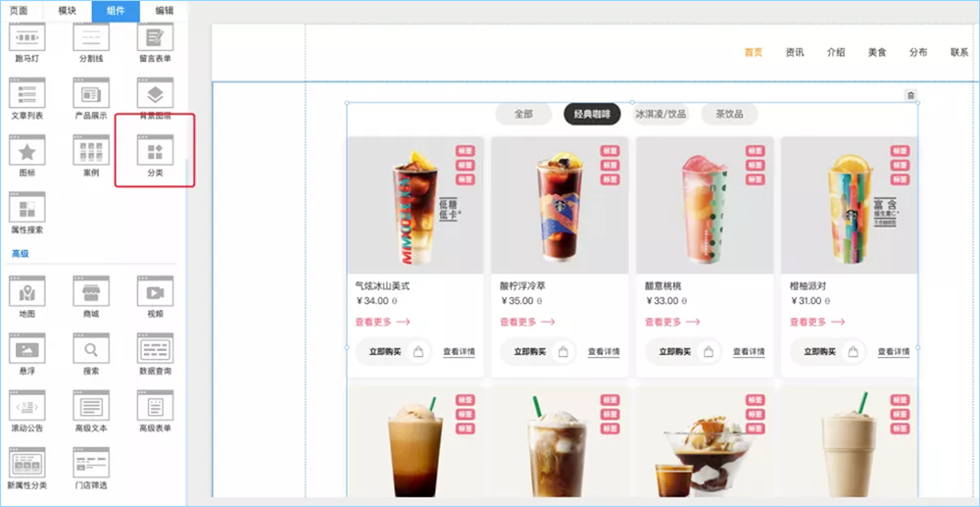Select the 分割线 divider component
This screenshot has width=980, height=507.
tap(91, 42)
